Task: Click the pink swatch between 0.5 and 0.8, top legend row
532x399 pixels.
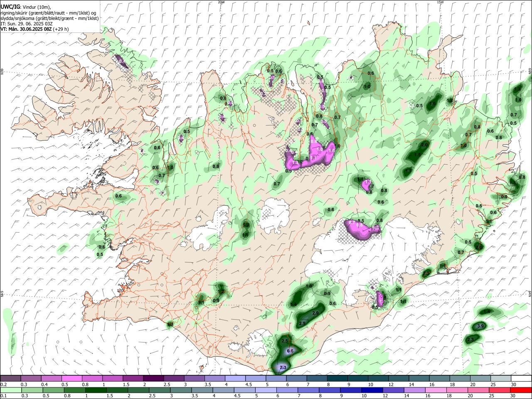Action: click(71, 378)
